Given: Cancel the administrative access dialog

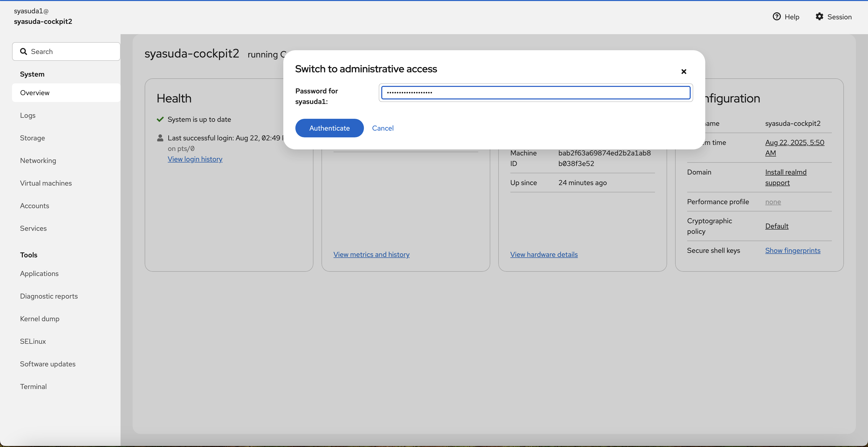Looking at the screenshot, I should click(x=383, y=128).
